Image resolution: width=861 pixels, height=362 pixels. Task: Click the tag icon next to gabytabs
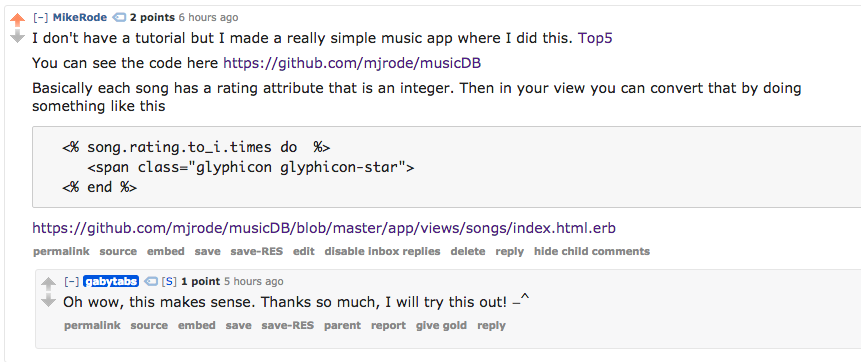(150, 282)
